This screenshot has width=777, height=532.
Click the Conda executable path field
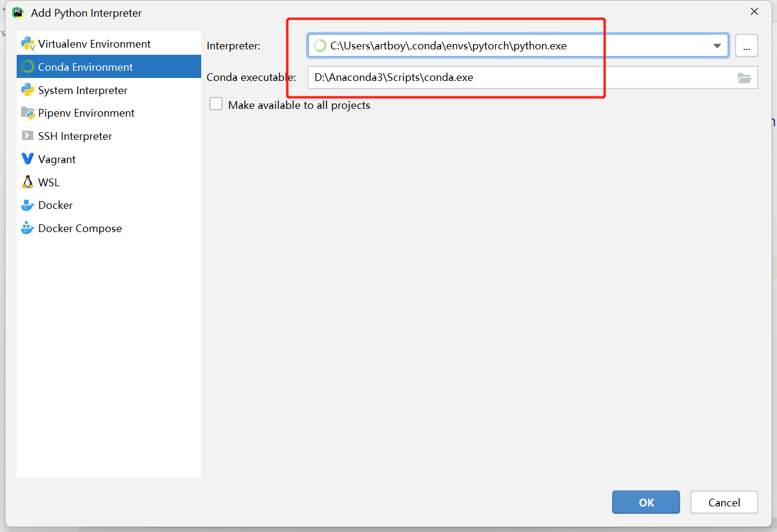pyautogui.click(x=533, y=77)
